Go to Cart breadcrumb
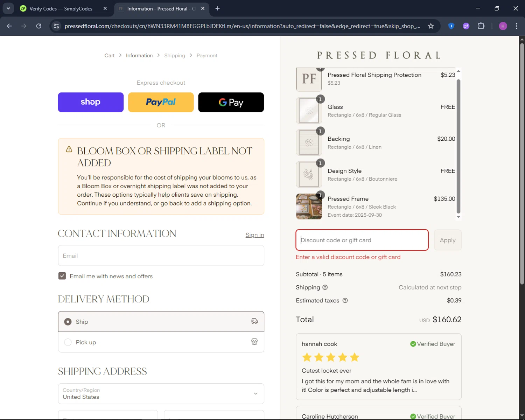The image size is (525, 420). click(110, 55)
